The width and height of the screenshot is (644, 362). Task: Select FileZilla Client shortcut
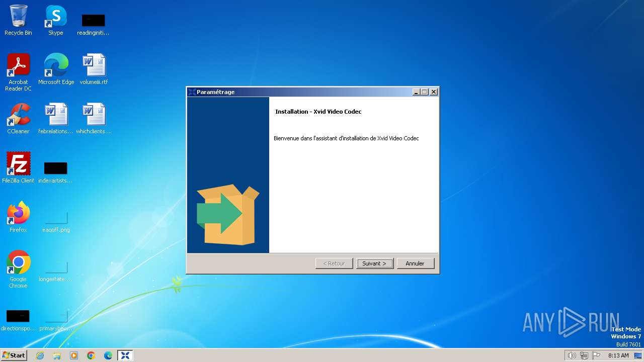18,168
